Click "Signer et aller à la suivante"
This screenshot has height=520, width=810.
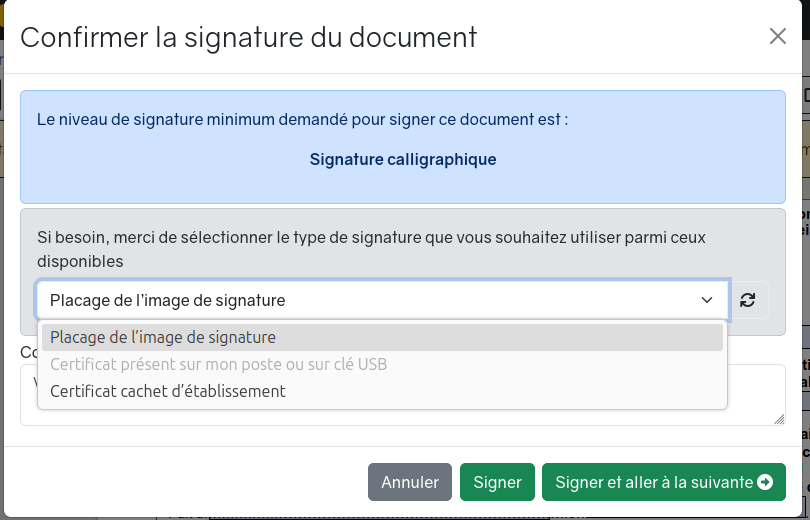click(x=653, y=482)
